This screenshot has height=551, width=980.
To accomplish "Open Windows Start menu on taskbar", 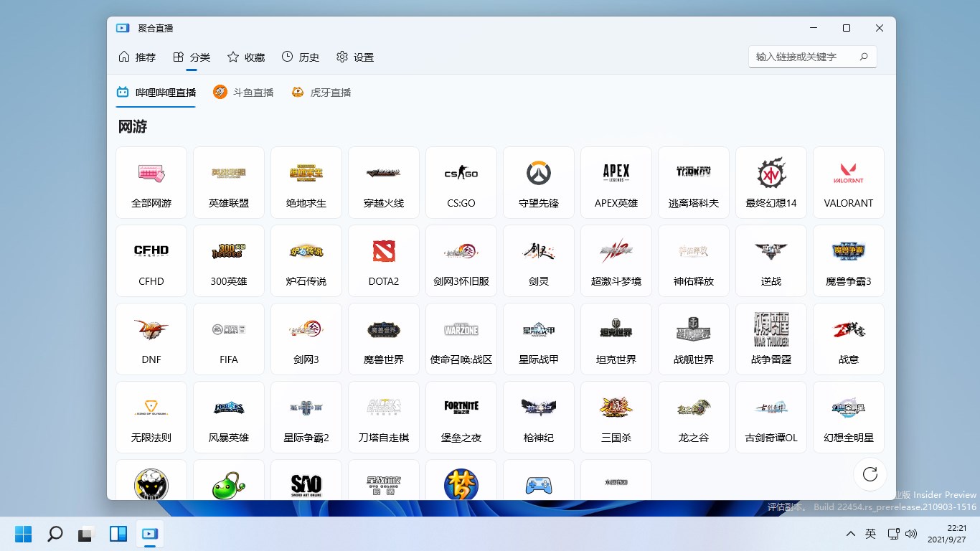I will (x=24, y=534).
